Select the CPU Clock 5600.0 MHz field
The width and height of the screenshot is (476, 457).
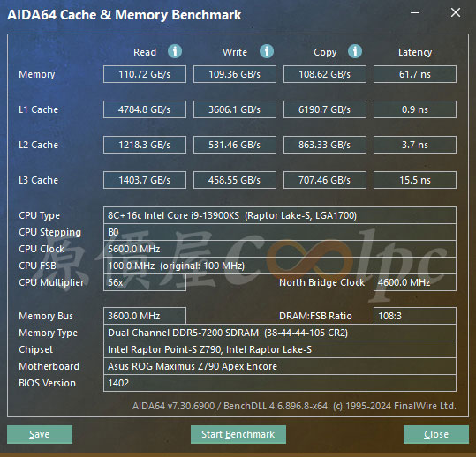[280, 249]
